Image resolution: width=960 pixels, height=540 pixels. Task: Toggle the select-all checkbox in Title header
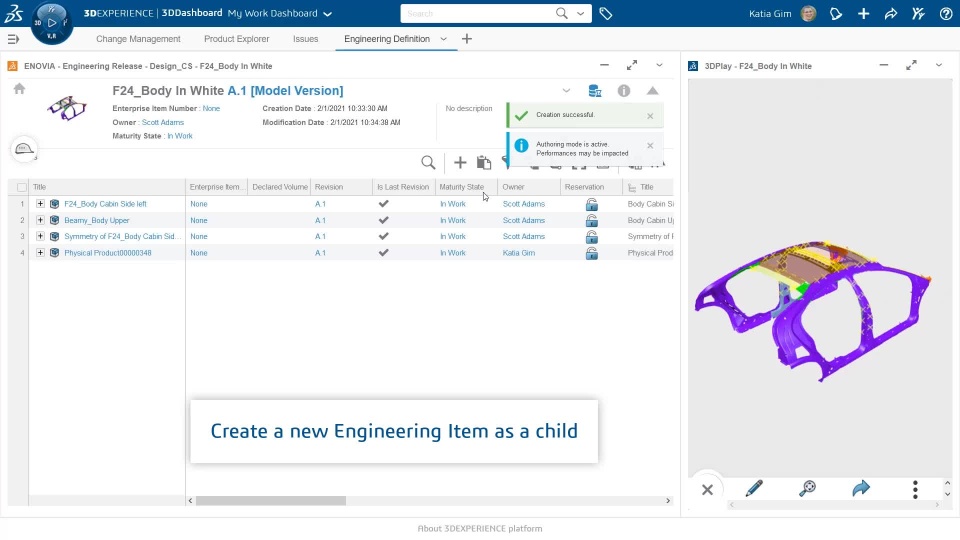point(22,187)
